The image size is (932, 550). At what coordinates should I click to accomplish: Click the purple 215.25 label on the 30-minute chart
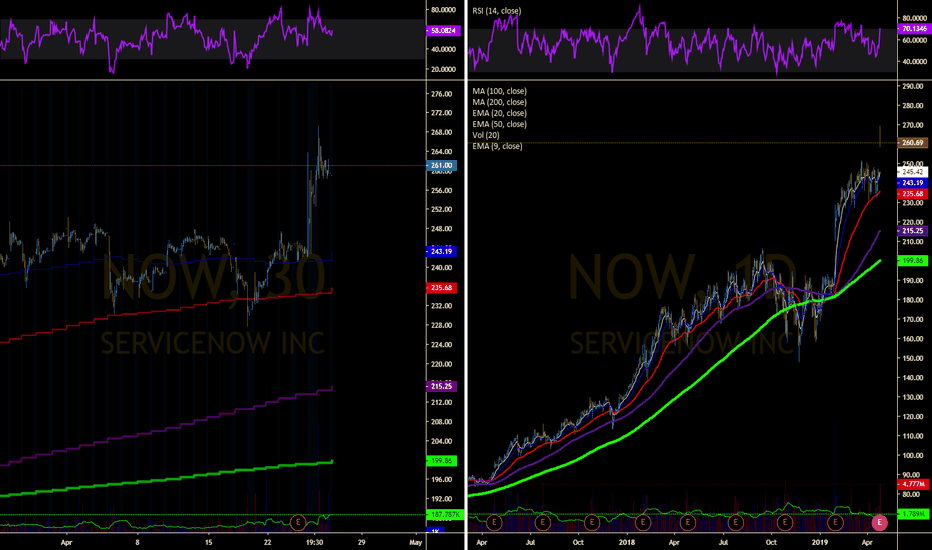click(x=442, y=386)
